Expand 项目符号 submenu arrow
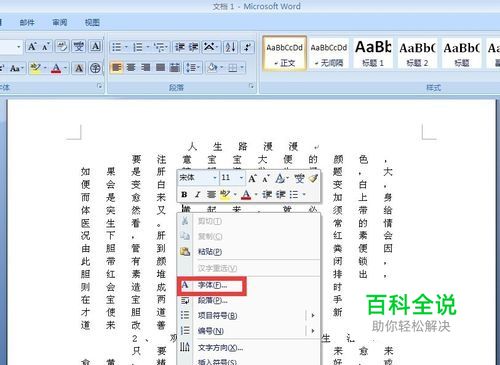 [313, 315]
